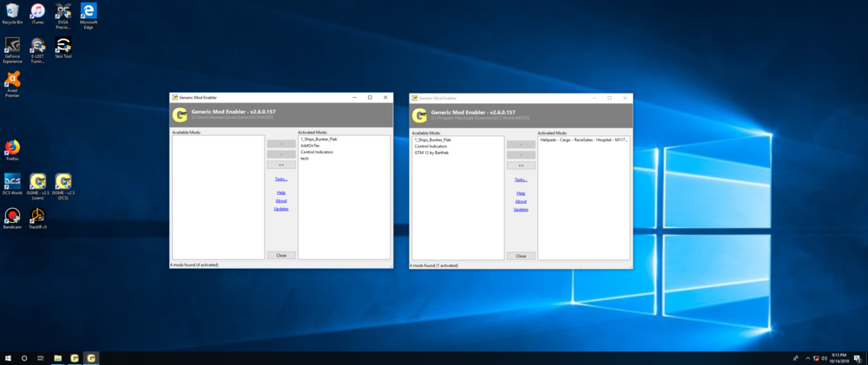The height and width of the screenshot is (365, 868).
Task: Launch TrackIR v5 from the desktop
Action: (37, 216)
